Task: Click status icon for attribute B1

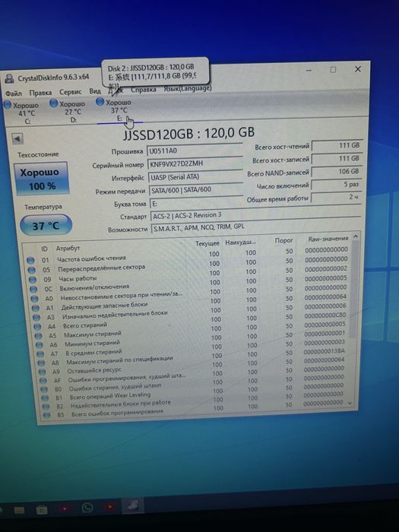Action: pos(45,397)
